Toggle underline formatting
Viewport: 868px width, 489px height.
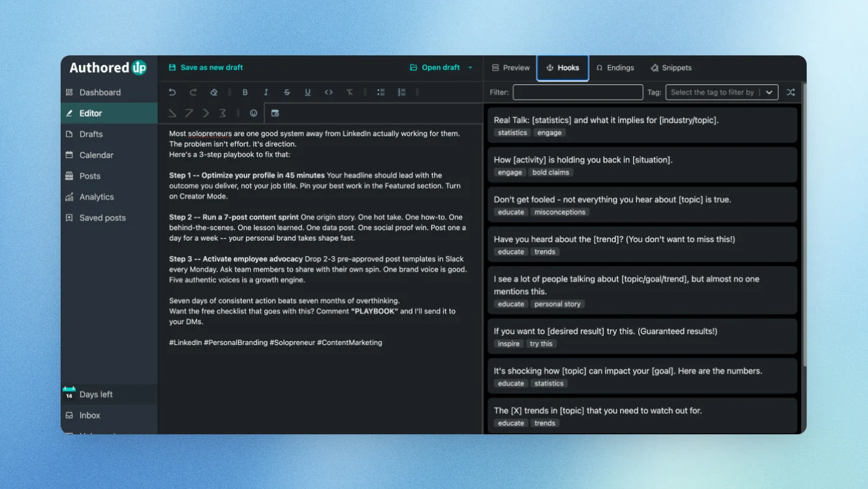point(308,93)
